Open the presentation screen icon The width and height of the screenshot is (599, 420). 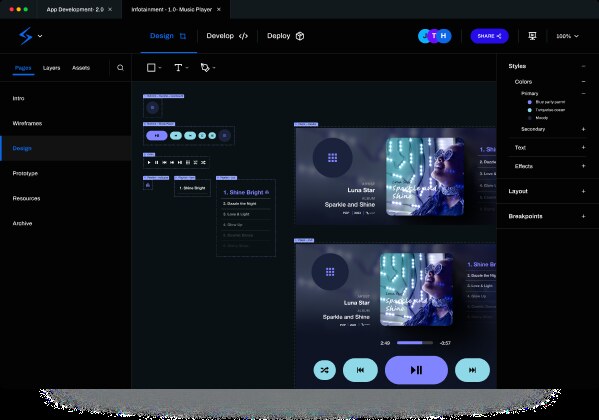(532, 36)
